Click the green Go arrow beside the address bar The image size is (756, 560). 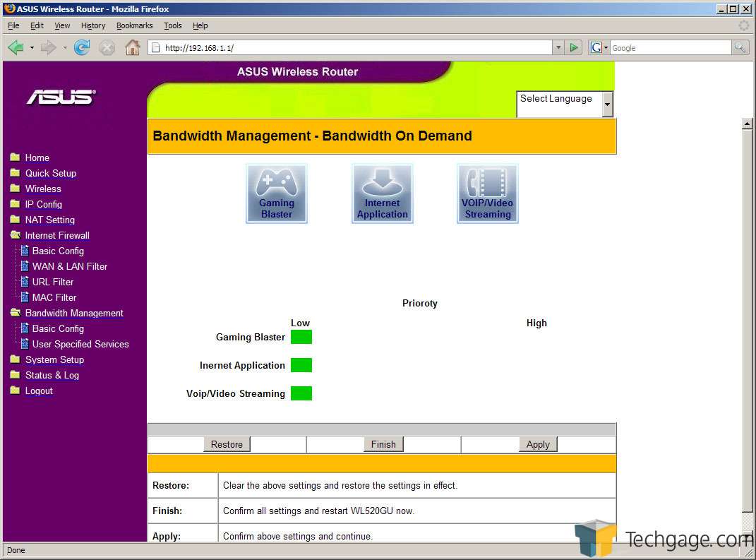pos(574,47)
